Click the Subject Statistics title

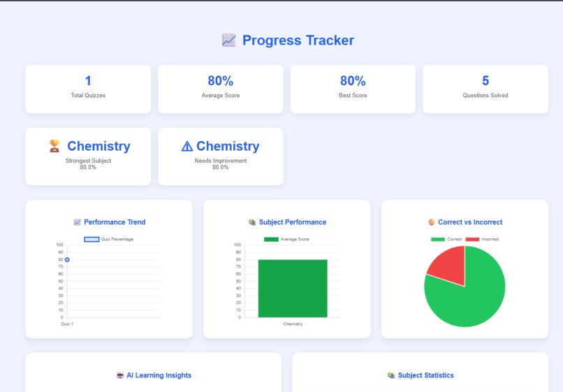coord(426,375)
